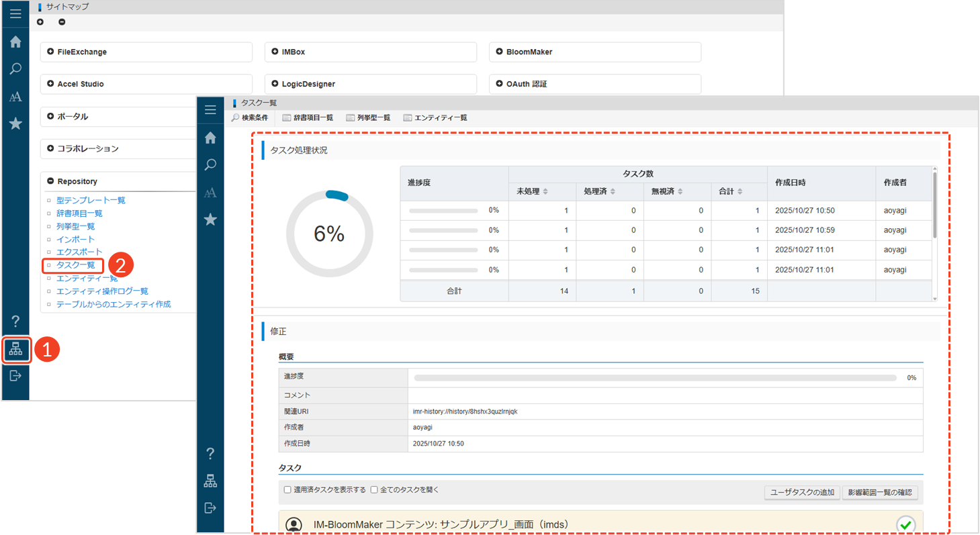Click the star favorites icon in タスク一覧 sidebar
Image resolution: width=980 pixels, height=535 pixels.
click(x=210, y=220)
